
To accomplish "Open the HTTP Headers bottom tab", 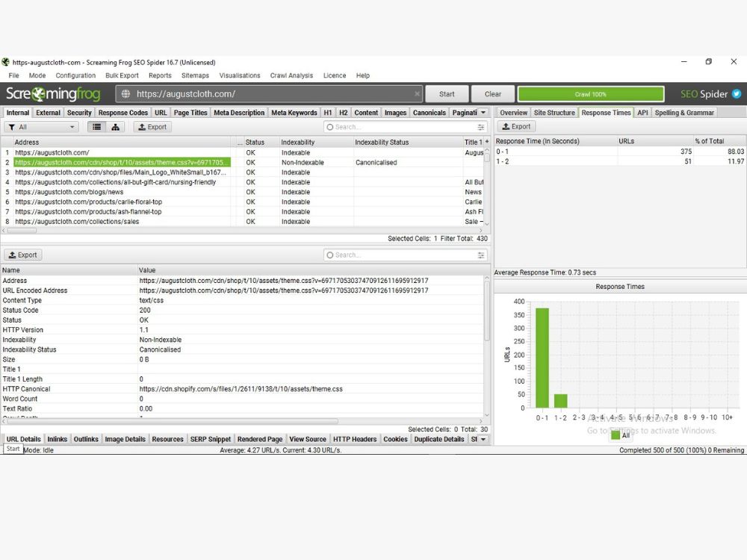I will [x=354, y=439].
